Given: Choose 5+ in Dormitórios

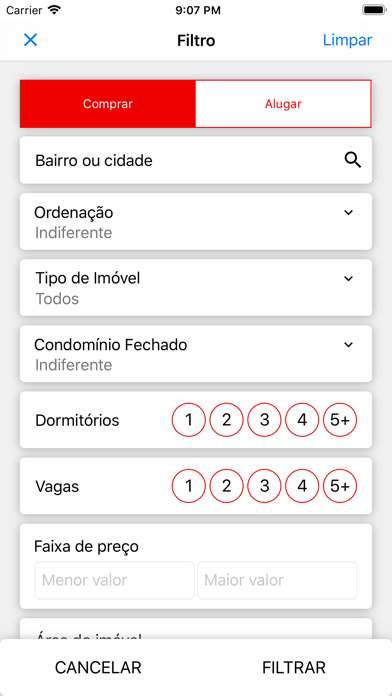Looking at the screenshot, I should point(340,420).
